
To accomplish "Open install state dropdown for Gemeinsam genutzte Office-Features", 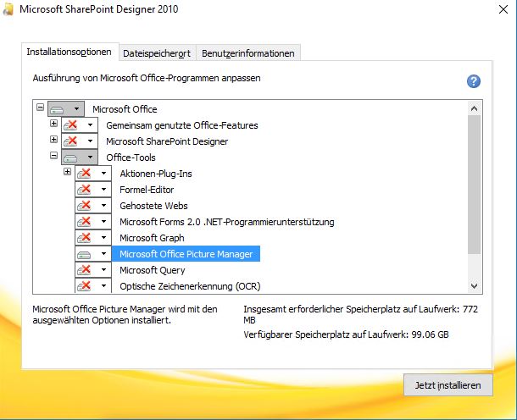I will (x=80, y=124).
